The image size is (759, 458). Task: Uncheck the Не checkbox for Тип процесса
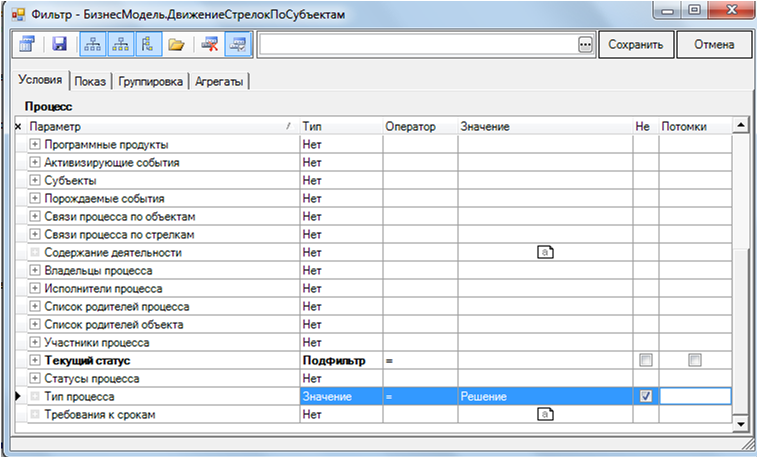(x=646, y=396)
